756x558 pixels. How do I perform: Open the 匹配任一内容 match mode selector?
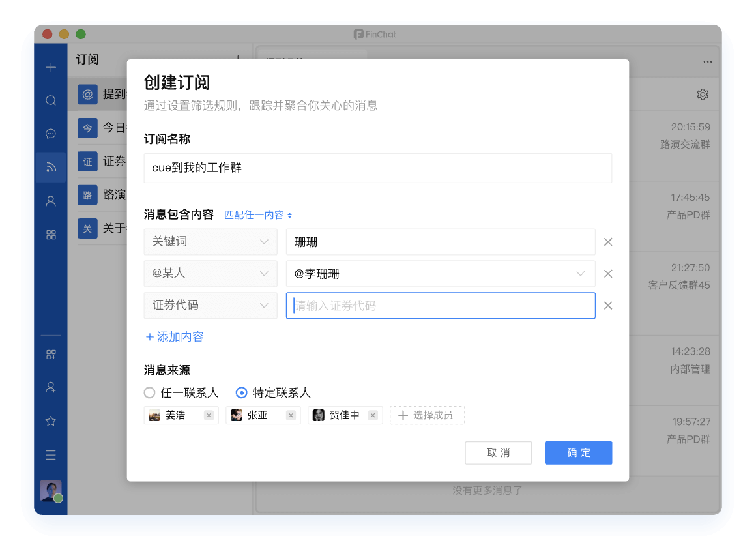point(258,215)
